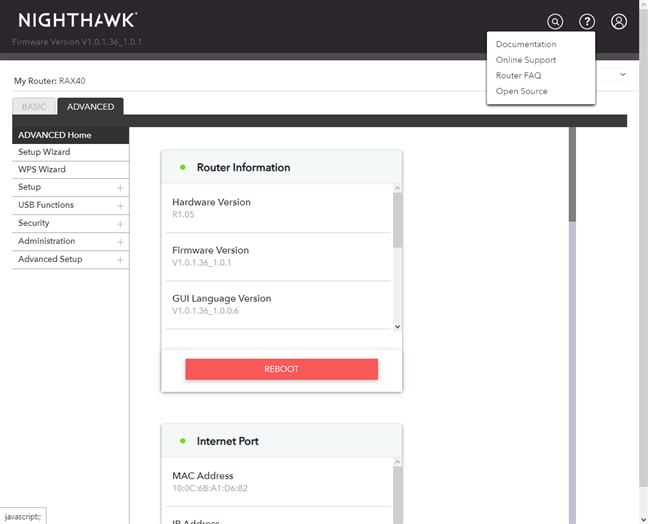Viewport: 648px width, 524px height.
Task: Click GUI Language Version value V1.0.1.36_1.0.0.6
Action: (x=205, y=311)
